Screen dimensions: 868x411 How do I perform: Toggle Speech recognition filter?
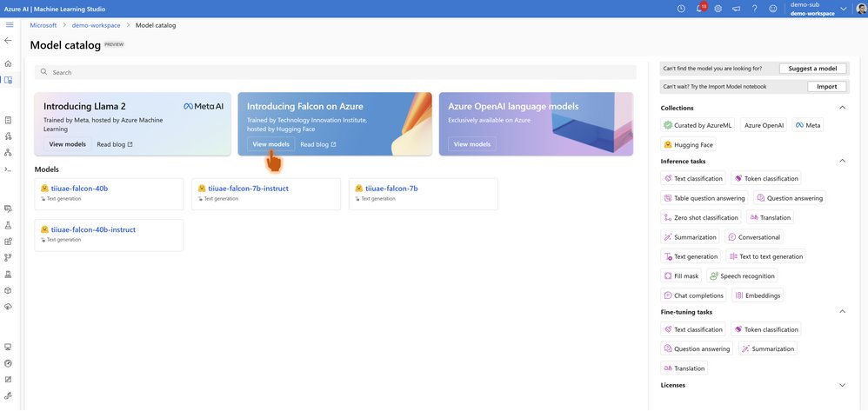point(742,276)
